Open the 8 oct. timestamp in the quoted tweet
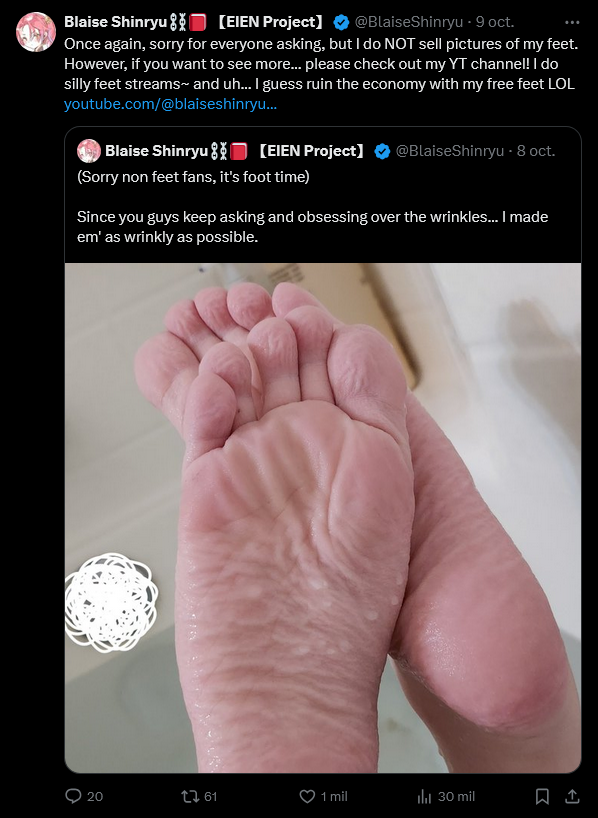The image size is (598, 818). tap(536, 151)
